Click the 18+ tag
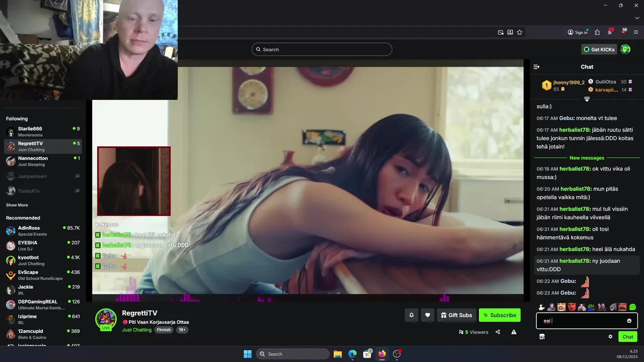Viewport: 644px width, 362px height. [x=182, y=330]
